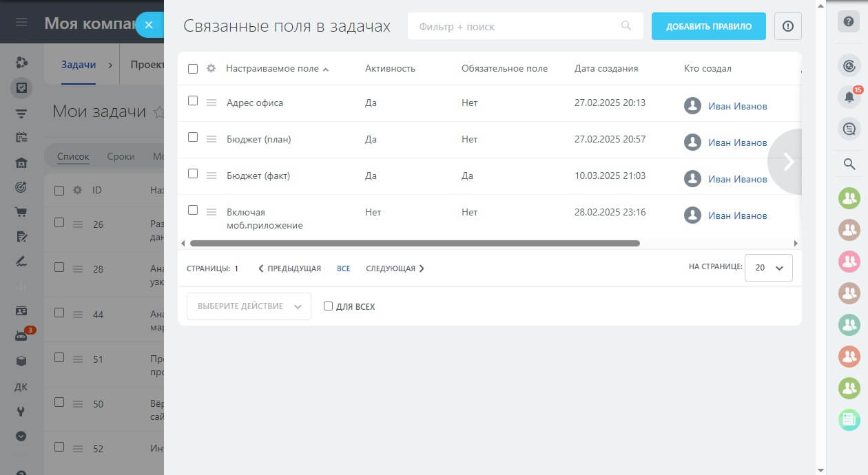Click the grid settings gear icon
Viewport: 868px width, 475px height.
pyautogui.click(x=211, y=69)
